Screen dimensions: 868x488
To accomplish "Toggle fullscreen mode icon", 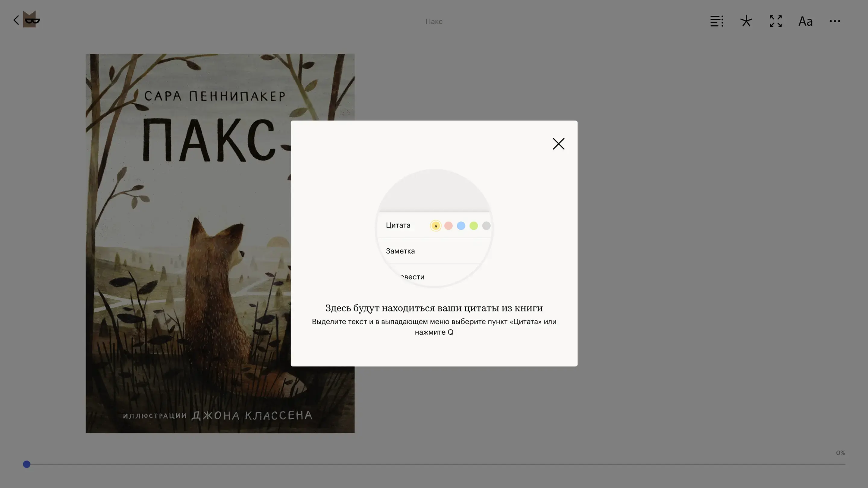I will coord(776,21).
